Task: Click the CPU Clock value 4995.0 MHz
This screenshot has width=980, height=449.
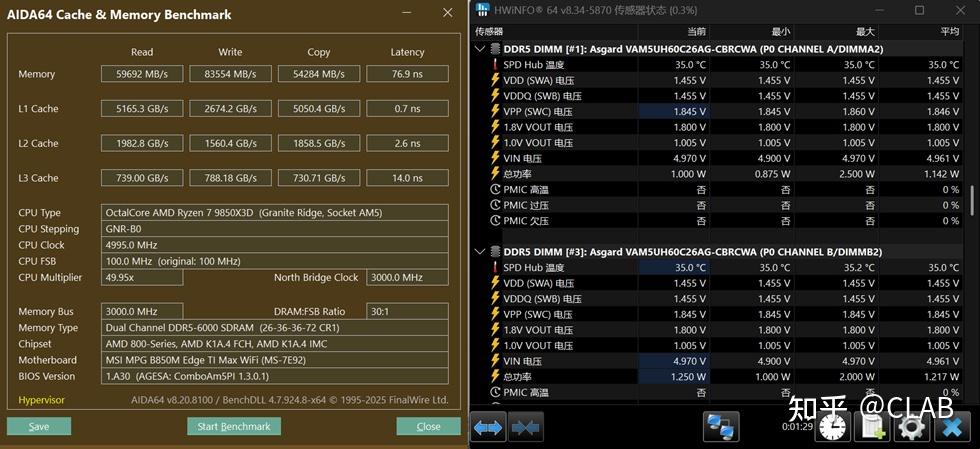Action: 275,245
